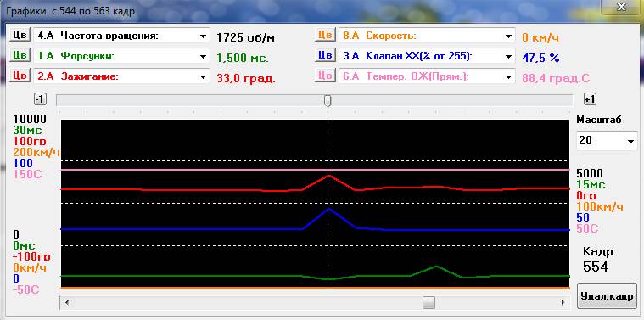
Task: Open the Цв color button for Клапан XX
Action: (325, 55)
